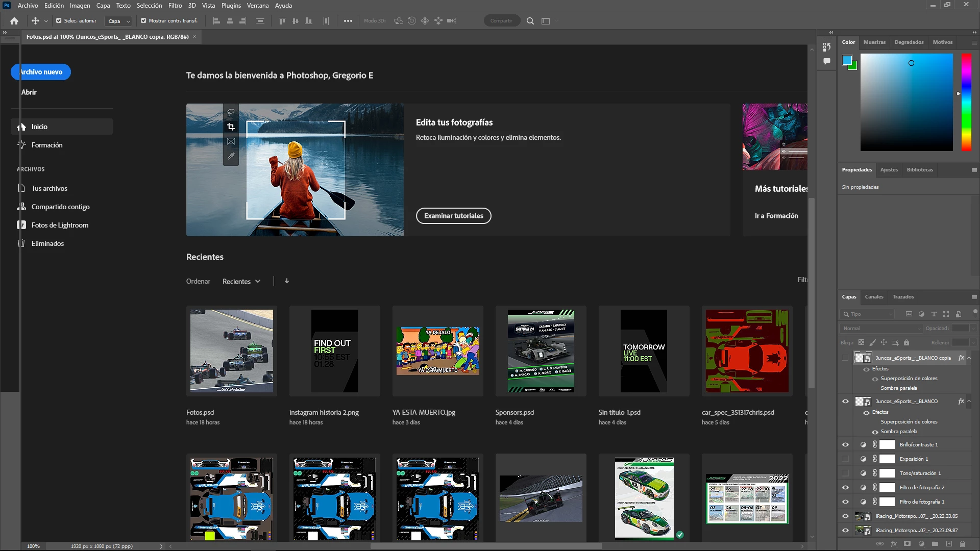Click the three-dots more options icon
Viewport: 980px width, 551px height.
[348, 21]
